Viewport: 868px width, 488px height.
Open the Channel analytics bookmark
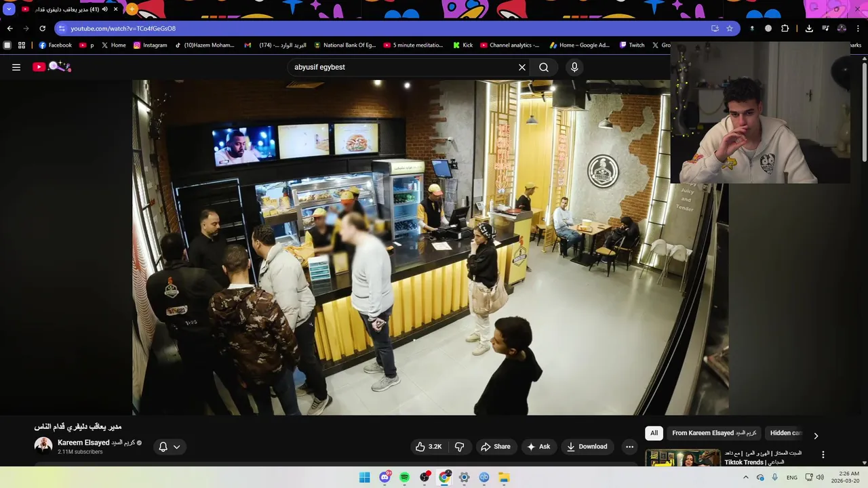click(x=510, y=45)
